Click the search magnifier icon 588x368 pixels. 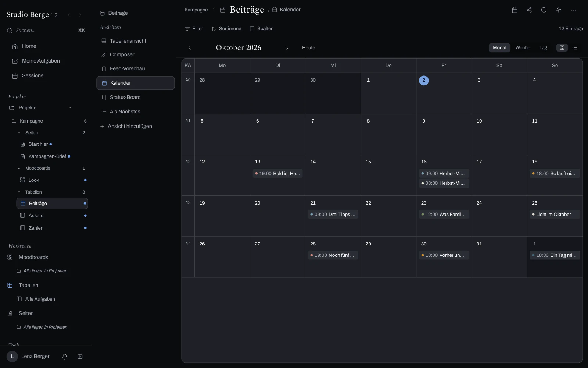(10, 30)
